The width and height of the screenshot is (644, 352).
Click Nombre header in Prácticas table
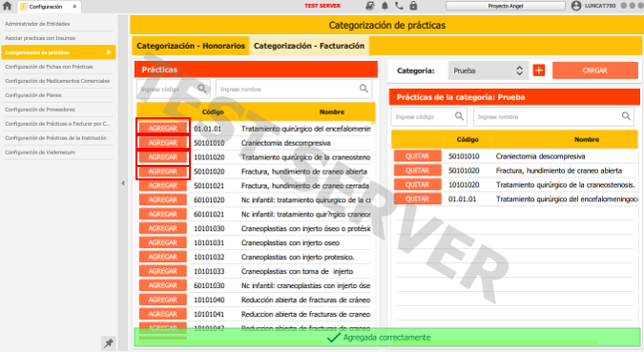coord(332,112)
